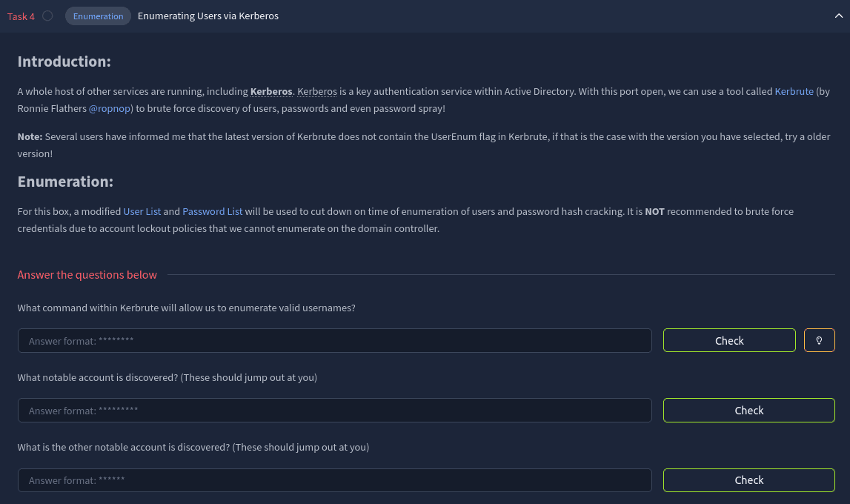This screenshot has width=850, height=504.
Task: Click the 'Answer the questions below' heading
Action: [x=87, y=275]
